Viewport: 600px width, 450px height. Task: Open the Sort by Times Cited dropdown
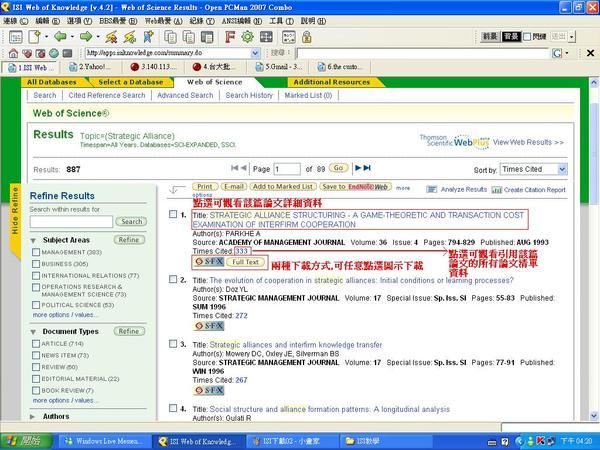tap(562, 169)
